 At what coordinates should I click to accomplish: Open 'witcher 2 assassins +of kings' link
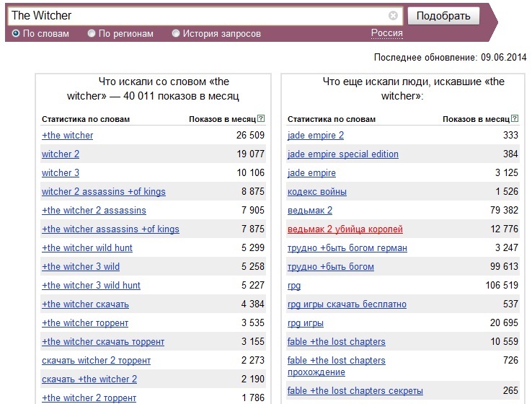(104, 191)
